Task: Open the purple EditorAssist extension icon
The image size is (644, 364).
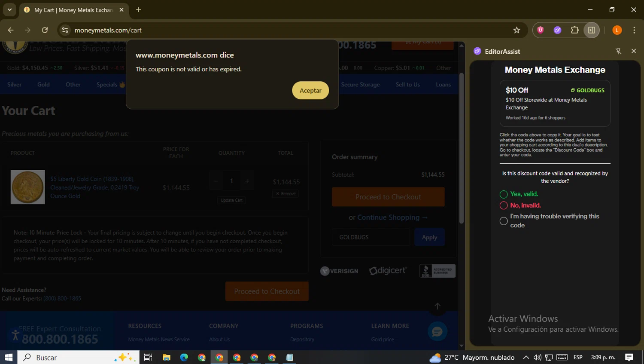Action: click(557, 30)
